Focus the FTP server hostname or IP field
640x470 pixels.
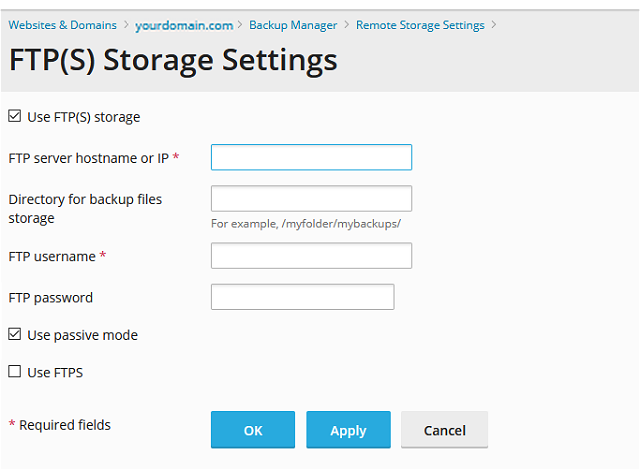point(311,157)
